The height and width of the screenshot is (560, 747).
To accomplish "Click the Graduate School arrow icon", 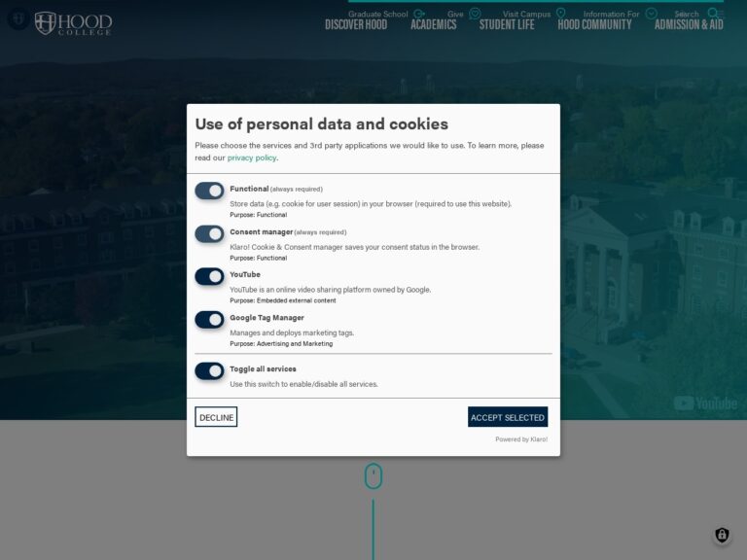I will 419,14.
